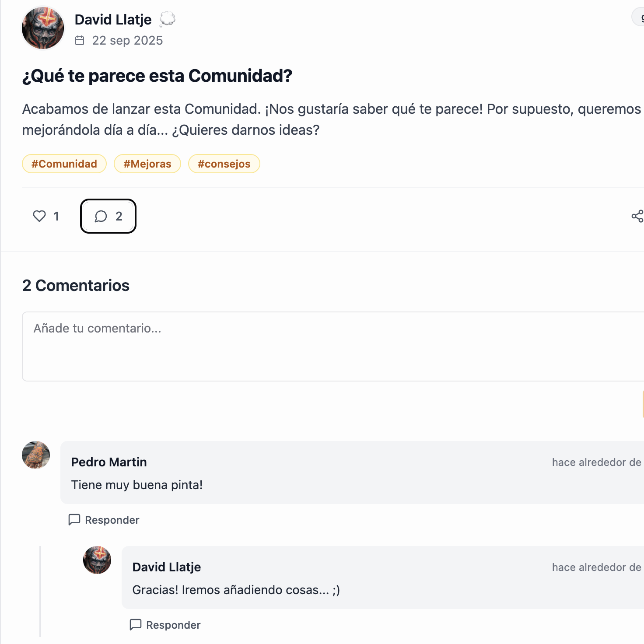Click Pedro Martin's comment avatar
Viewport: 644px width, 644px height.
(x=36, y=455)
